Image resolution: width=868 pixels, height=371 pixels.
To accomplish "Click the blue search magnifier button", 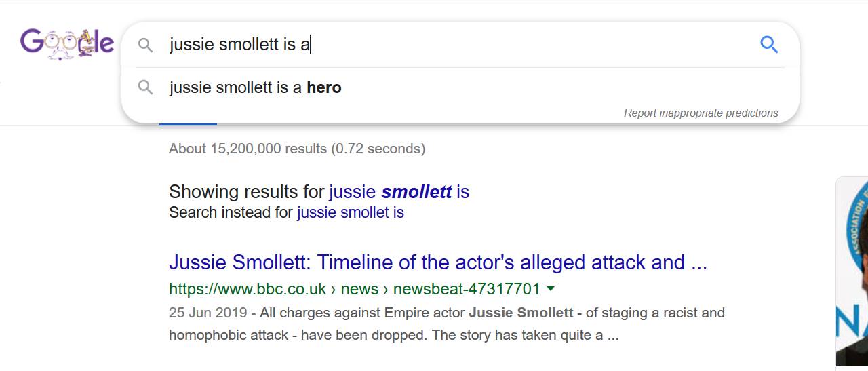I will pyautogui.click(x=769, y=45).
